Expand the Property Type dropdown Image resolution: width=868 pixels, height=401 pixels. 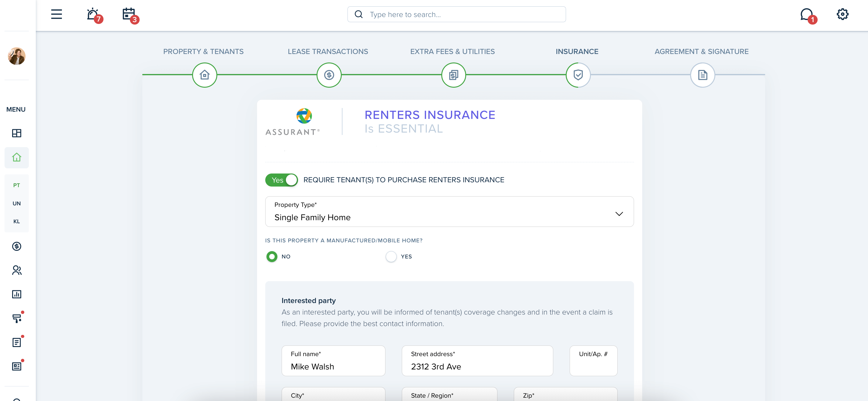[x=449, y=211]
